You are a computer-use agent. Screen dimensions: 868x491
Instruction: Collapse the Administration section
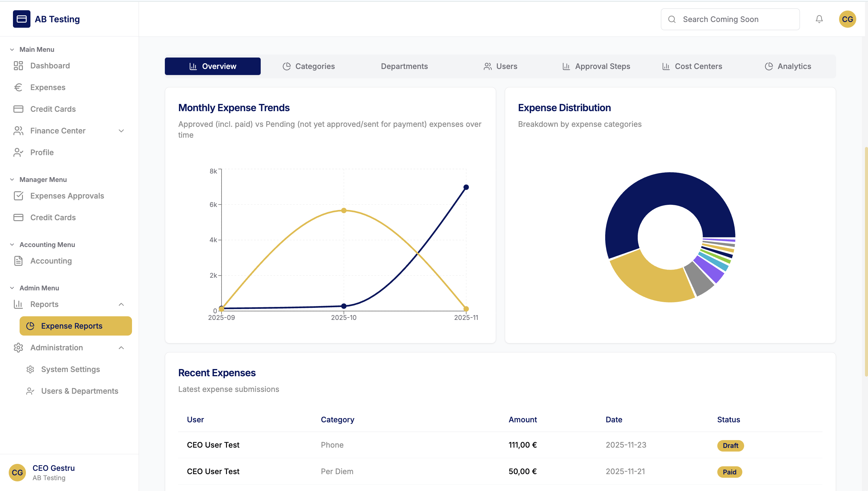point(121,348)
